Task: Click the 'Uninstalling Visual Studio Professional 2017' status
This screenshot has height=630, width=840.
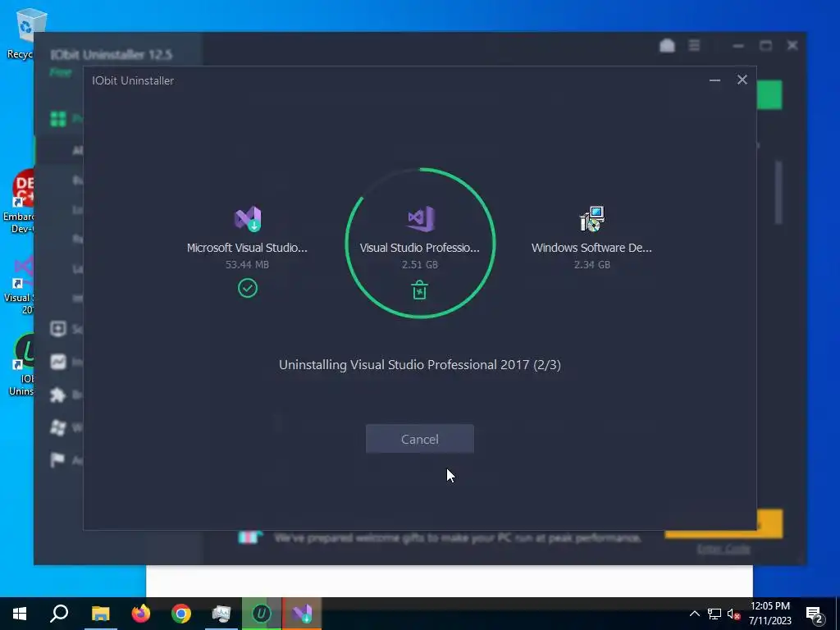Action: [x=419, y=365]
